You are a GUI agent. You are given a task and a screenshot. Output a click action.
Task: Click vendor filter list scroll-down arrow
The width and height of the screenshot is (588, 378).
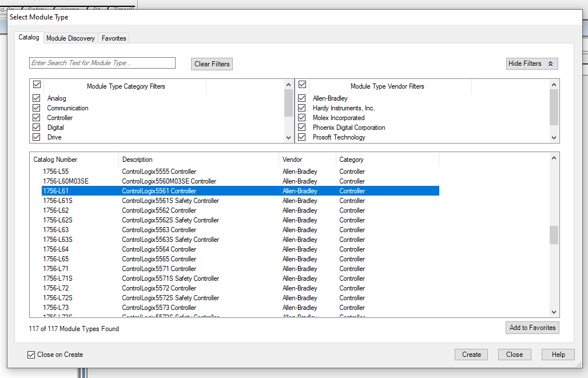tap(554, 138)
